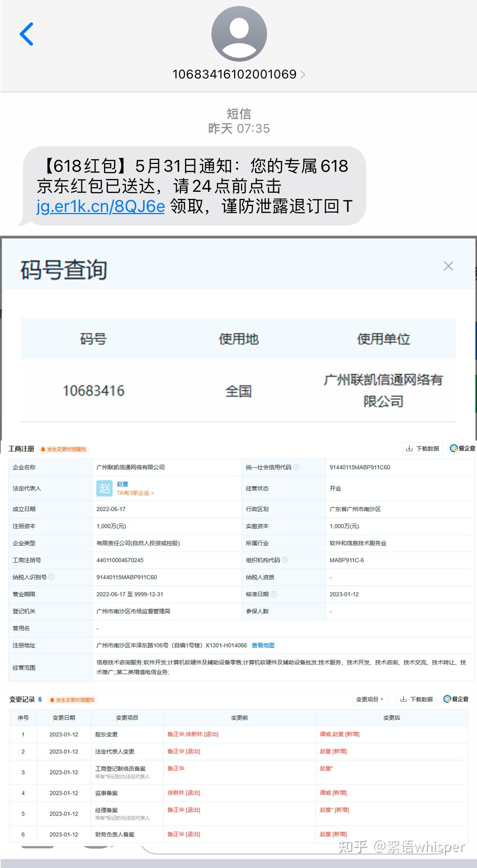477x868 pixels.
Task: Select the 经理备案 change record row
Action: tap(238, 813)
